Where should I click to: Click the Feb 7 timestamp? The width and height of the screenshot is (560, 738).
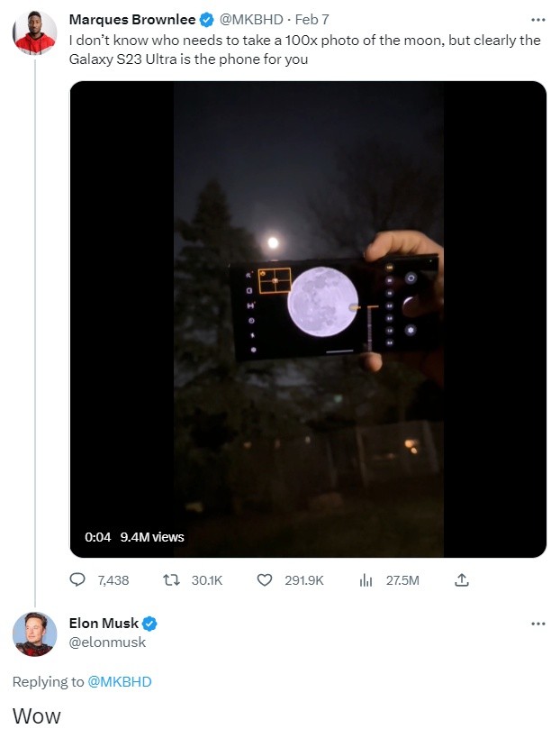[x=312, y=19]
